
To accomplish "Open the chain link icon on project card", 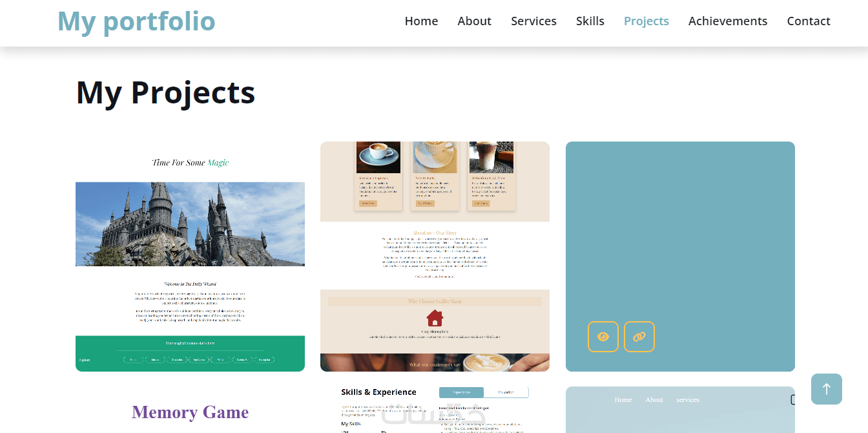I will pyautogui.click(x=639, y=337).
